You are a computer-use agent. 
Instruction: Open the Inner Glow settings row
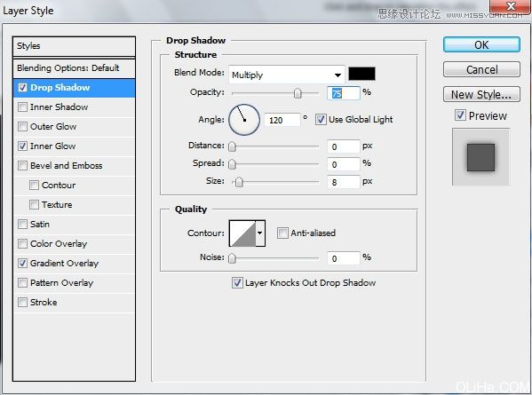pyautogui.click(x=74, y=146)
